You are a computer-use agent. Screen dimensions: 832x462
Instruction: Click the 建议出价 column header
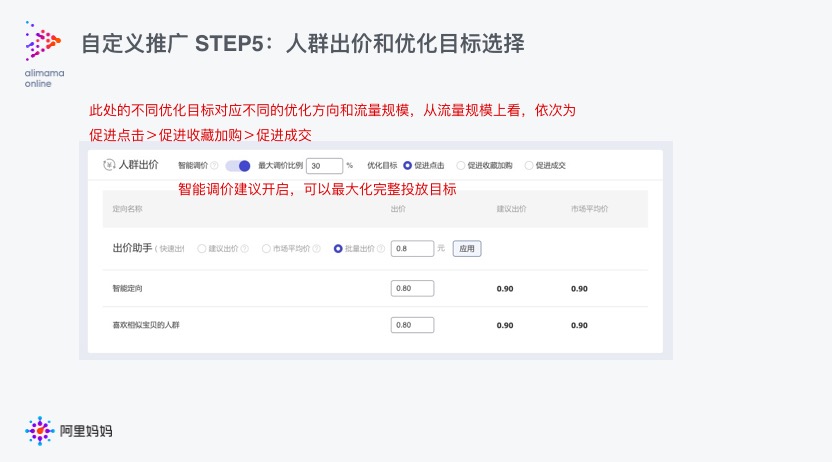[x=512, y=209]
